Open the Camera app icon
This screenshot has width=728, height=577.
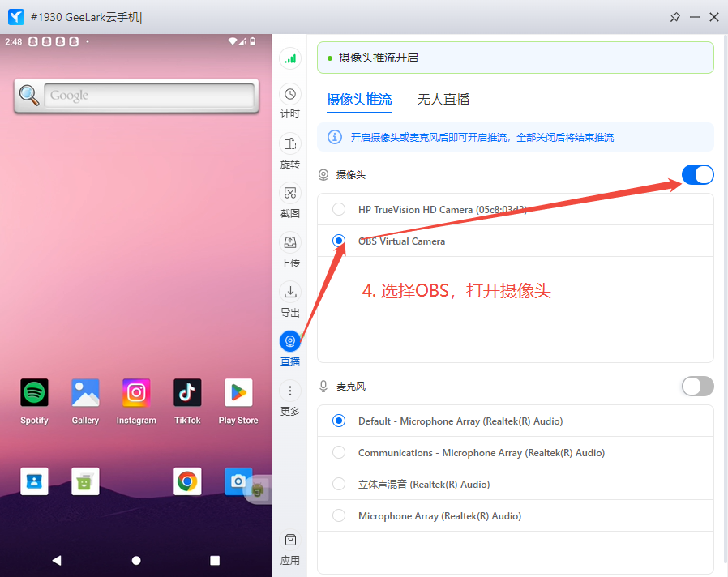point(238,481)
